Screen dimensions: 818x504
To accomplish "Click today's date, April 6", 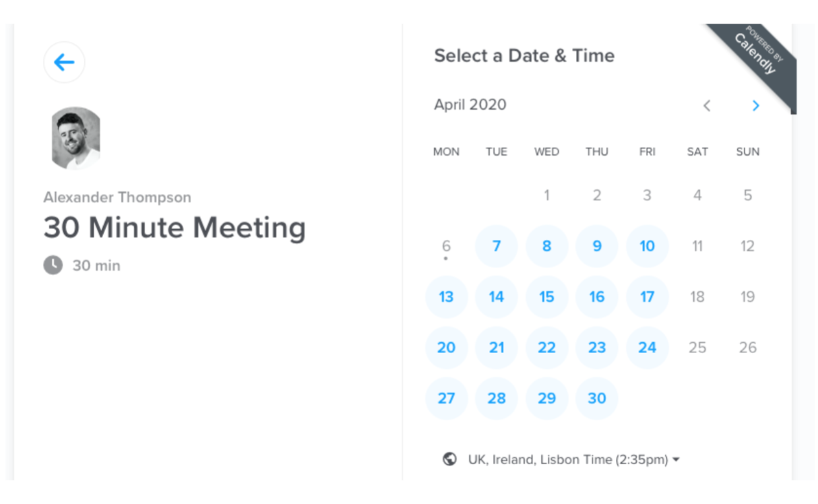I will (x=446, y=247).
